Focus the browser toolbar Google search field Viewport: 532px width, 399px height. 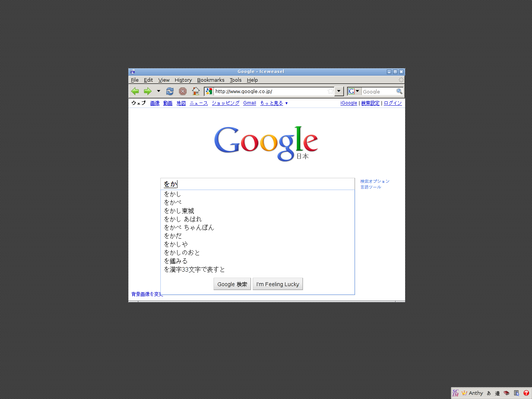(378, 92)
